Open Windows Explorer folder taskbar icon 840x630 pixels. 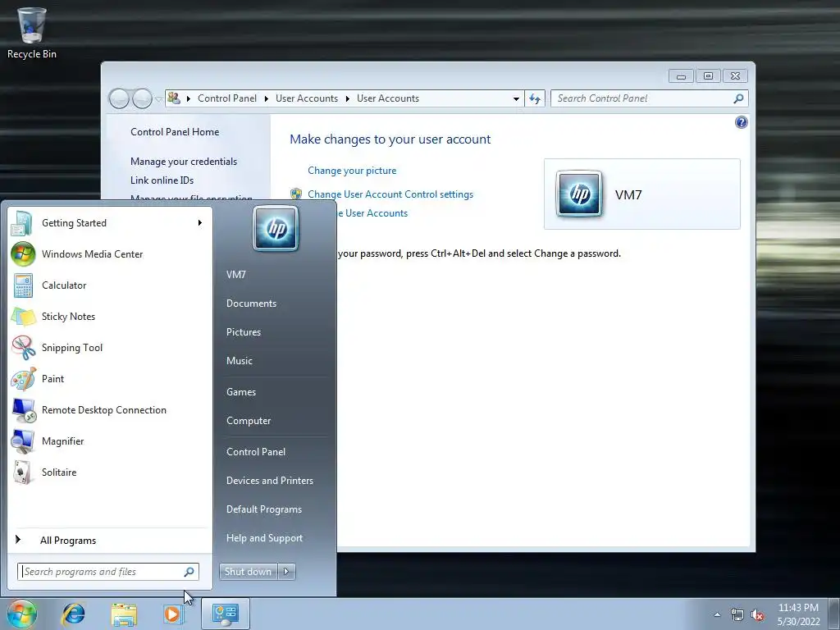click(124, 614)
